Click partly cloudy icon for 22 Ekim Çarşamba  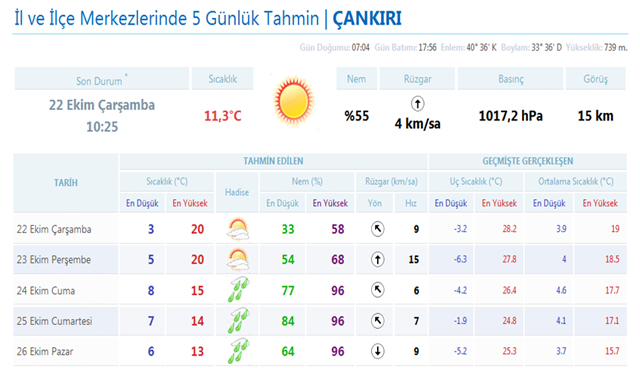tap(238, 229)
